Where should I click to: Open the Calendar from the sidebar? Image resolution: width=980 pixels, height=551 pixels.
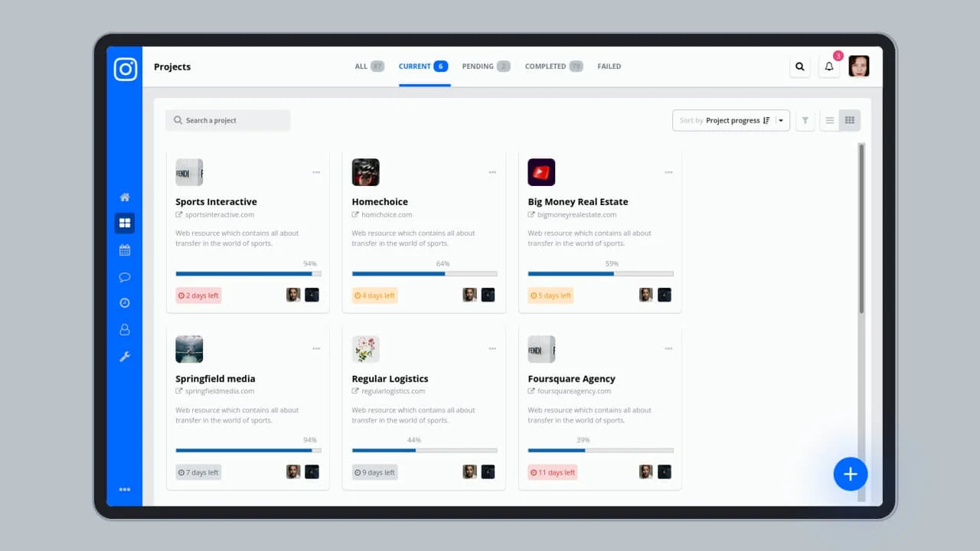[x=125, y=249]
